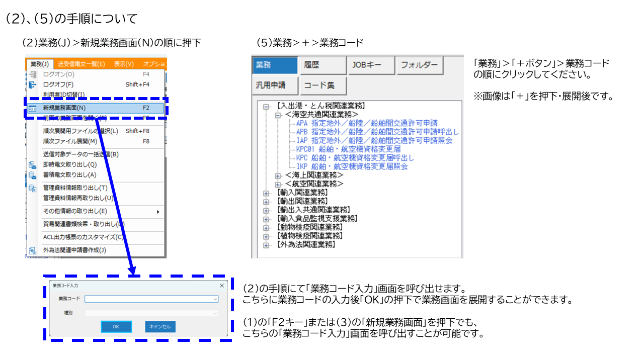Collapse the 【入出港・とん税関連業務】 tree node

pos(265,106)
